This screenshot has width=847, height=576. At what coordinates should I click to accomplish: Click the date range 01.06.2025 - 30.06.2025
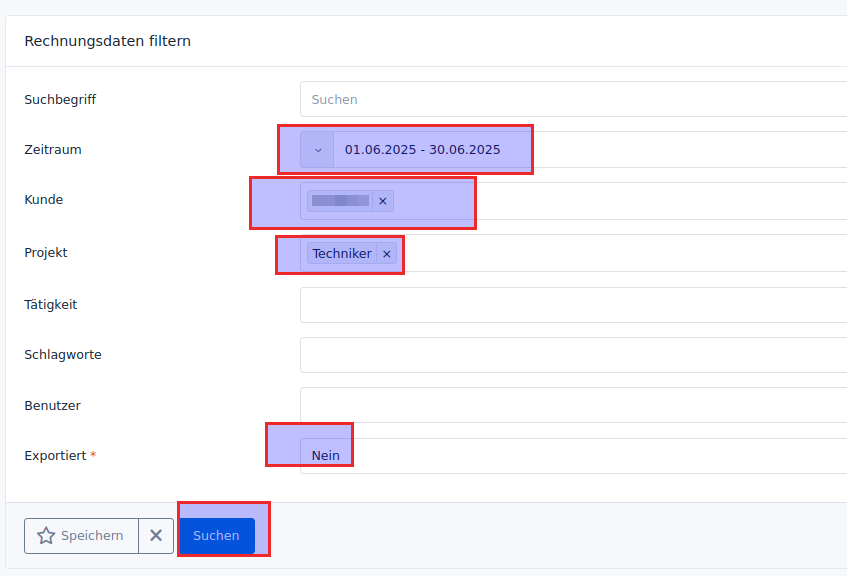(x=423, y=150)
